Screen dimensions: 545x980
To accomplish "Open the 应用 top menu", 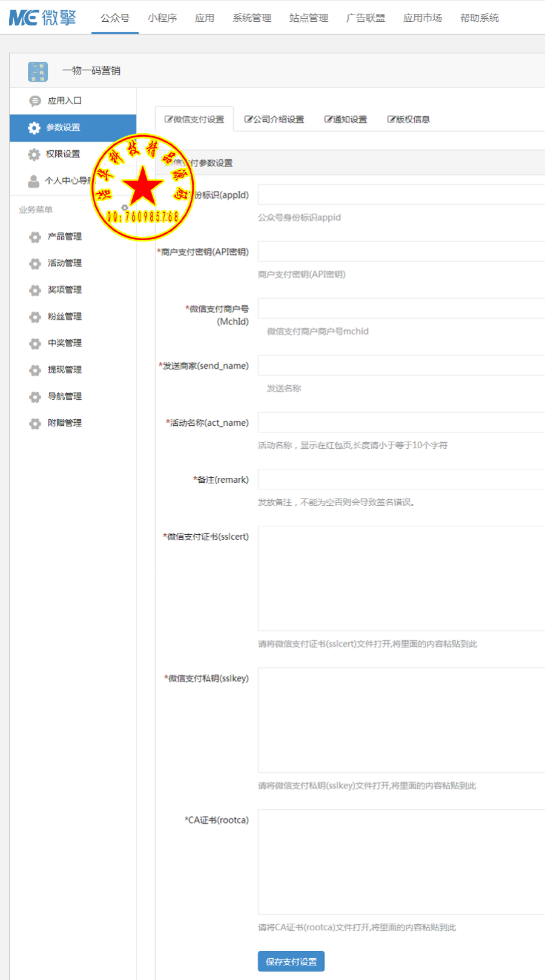I will click(x=205, y=18).
